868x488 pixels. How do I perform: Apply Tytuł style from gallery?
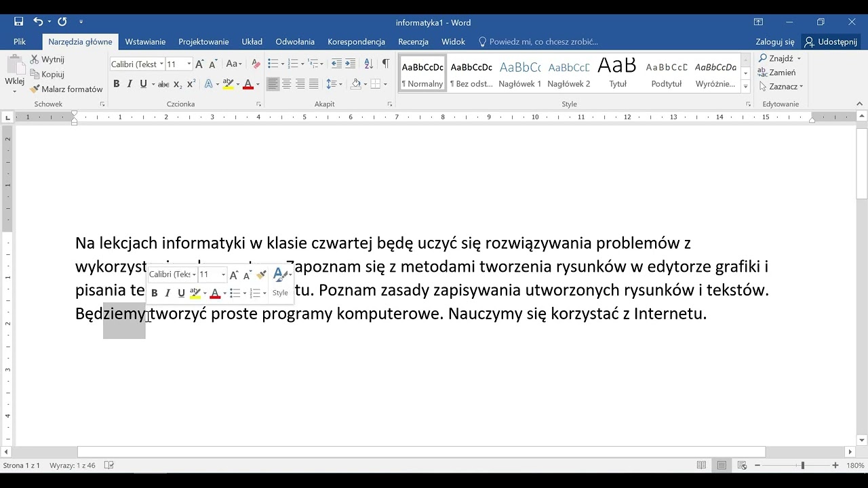click(617, 75)
